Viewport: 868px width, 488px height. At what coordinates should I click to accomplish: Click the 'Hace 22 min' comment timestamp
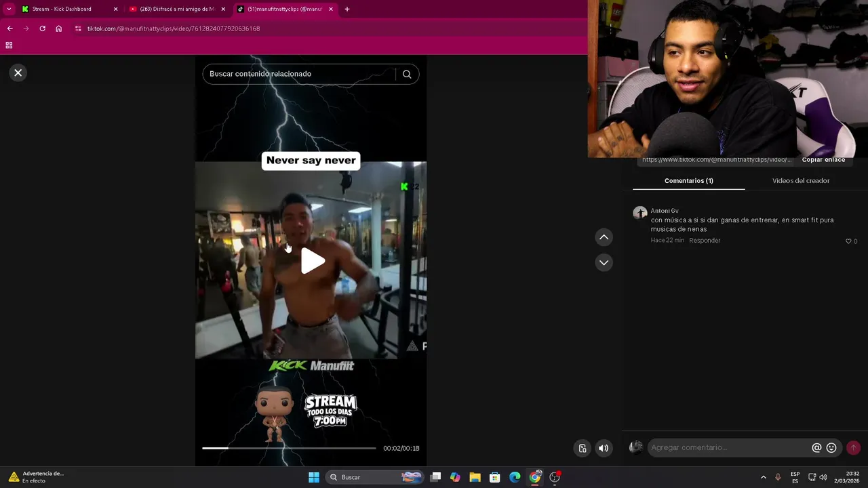pyautogui.click(x=667, y=241)
